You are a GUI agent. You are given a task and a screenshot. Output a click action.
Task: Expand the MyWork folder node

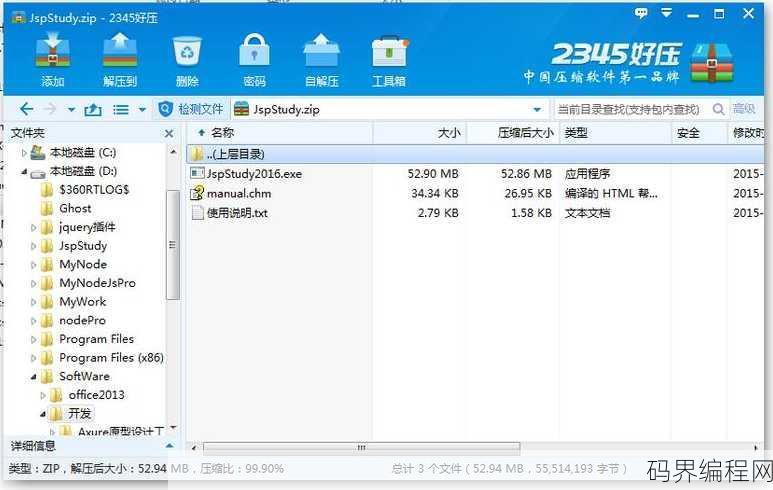pos(33,302)
